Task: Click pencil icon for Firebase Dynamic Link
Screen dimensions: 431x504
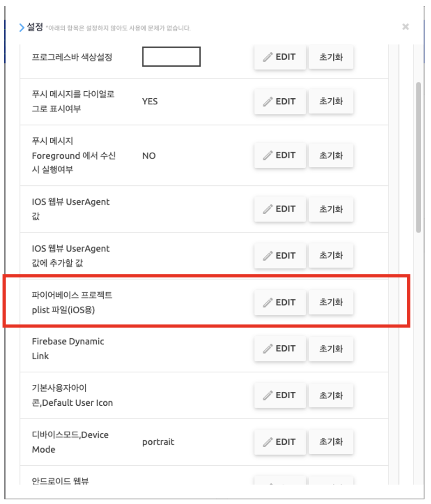Action: click(268, 348)
